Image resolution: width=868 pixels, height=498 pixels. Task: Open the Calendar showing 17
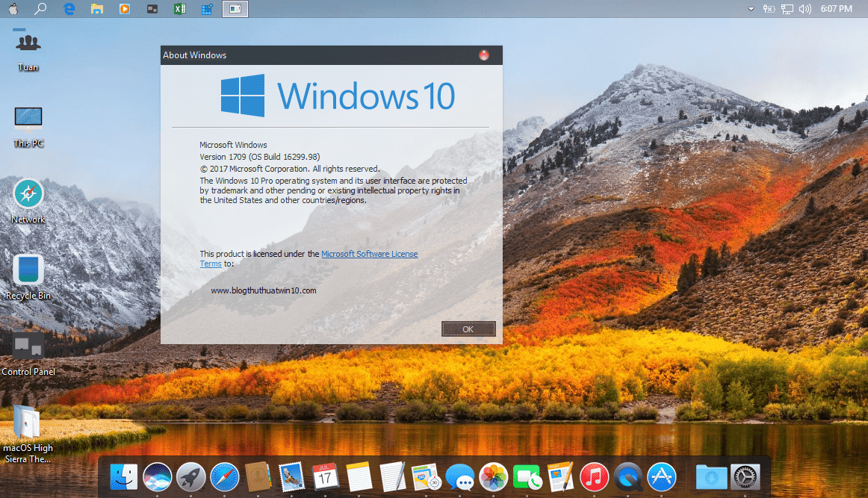(325, 477)
